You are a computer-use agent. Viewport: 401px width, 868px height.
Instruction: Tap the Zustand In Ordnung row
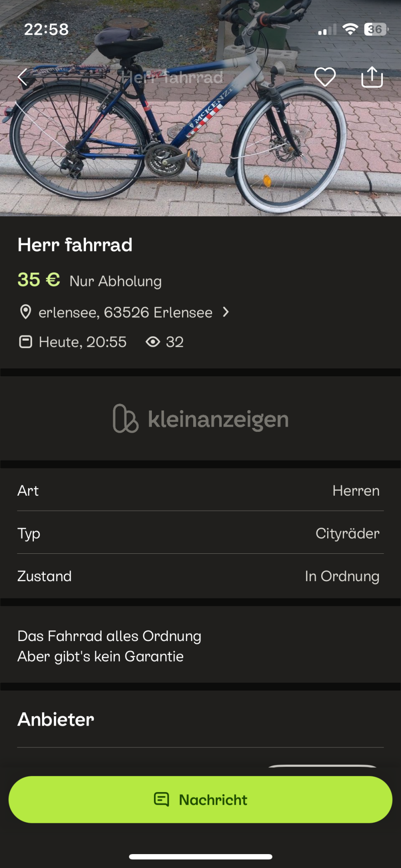(200, 576)
